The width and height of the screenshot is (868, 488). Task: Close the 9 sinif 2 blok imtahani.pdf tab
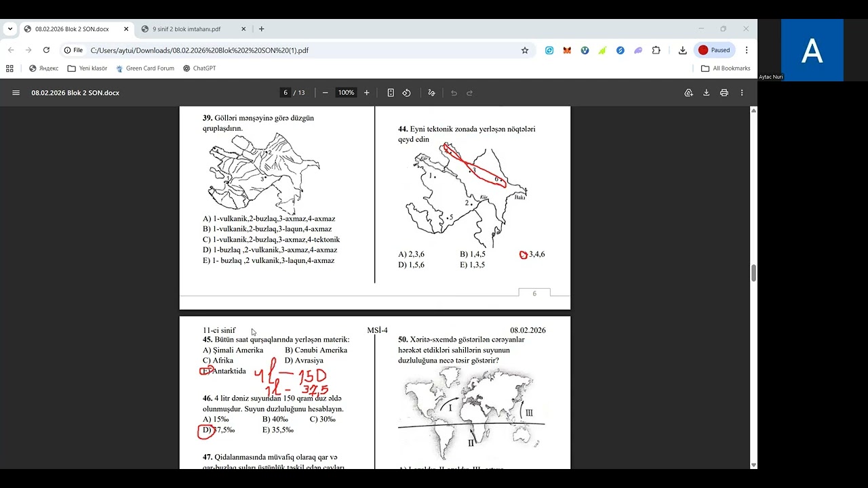[243, 29]
